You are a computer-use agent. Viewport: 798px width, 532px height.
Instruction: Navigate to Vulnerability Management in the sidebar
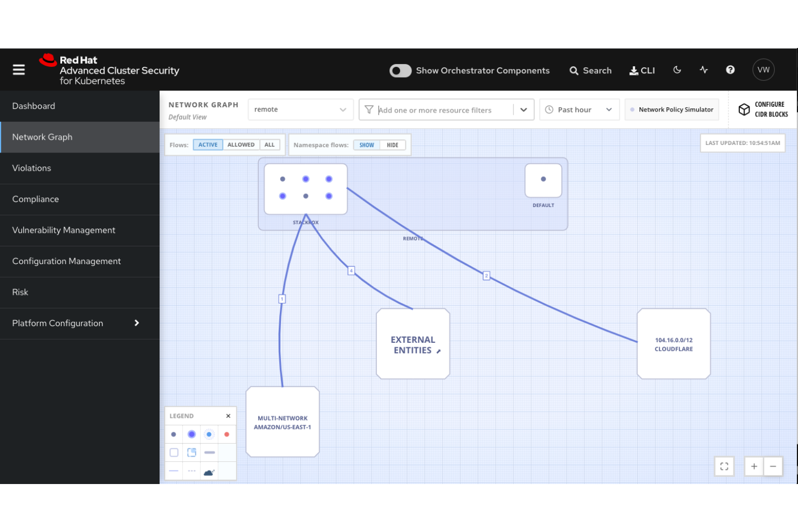(x=64, y=230)
